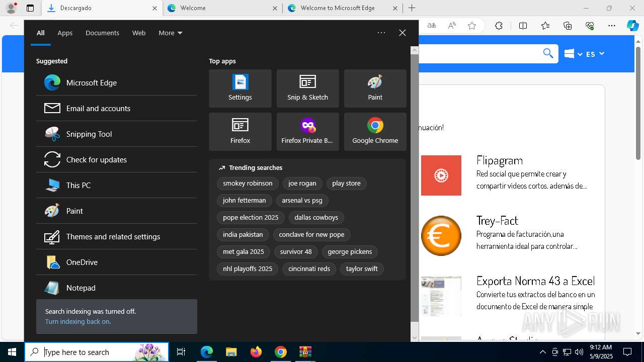Add this page to favorites star
The height and width of the screenshot is (362, 644).
472,26
